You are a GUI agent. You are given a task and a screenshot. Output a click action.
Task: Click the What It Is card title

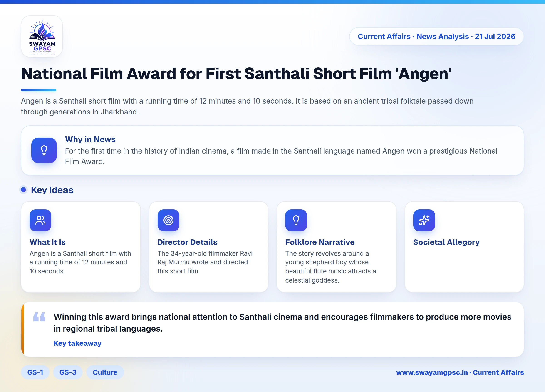48,242
